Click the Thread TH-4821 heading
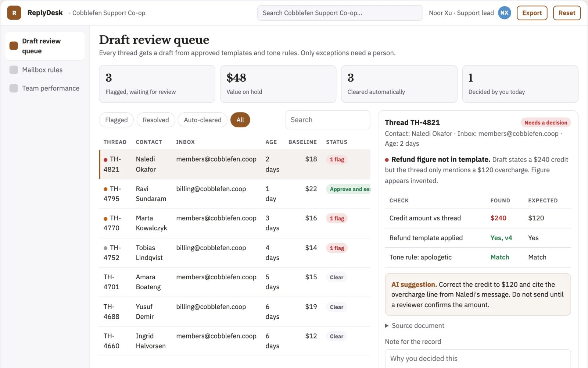Viewport: 588px width, 368px height. [x=412, y=123]
